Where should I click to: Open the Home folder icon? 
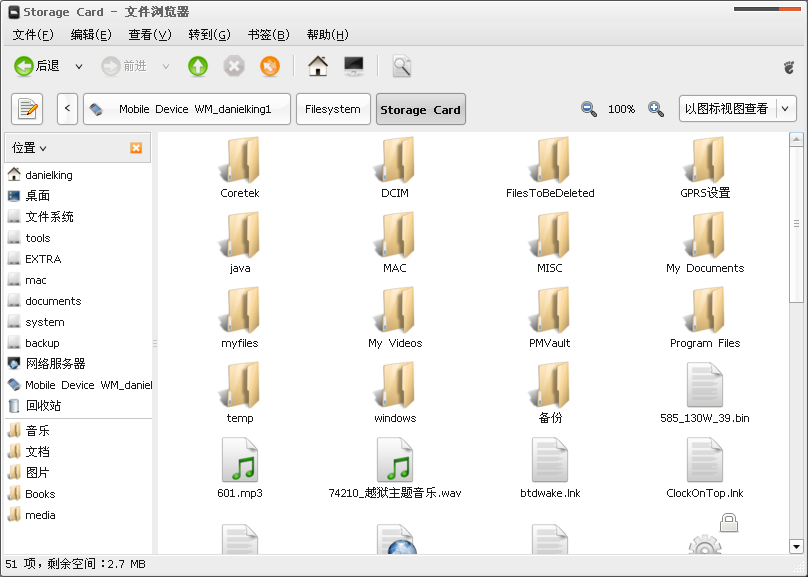tap(318, 66)
